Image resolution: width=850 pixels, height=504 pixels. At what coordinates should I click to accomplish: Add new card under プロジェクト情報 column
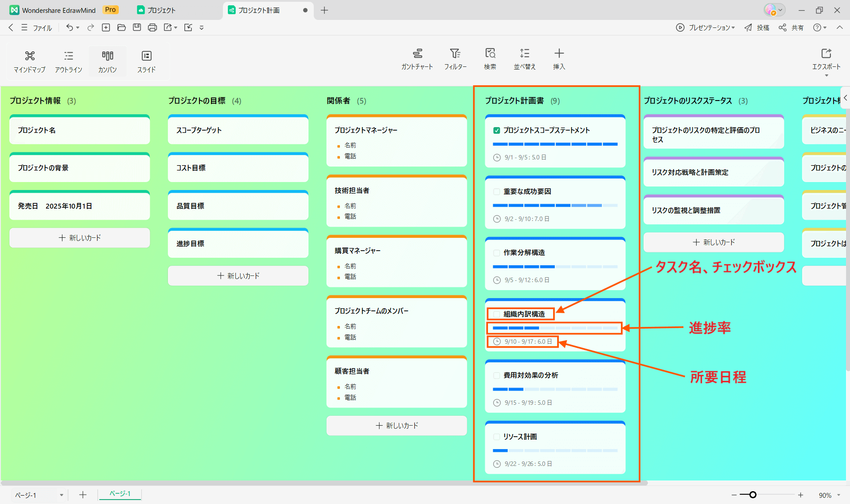[80, 238]
